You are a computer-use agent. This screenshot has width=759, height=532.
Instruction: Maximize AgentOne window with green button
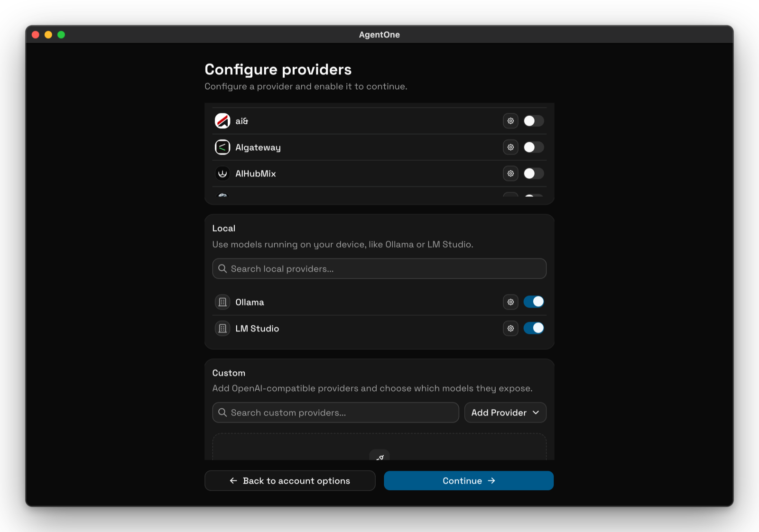pos(61,35)
